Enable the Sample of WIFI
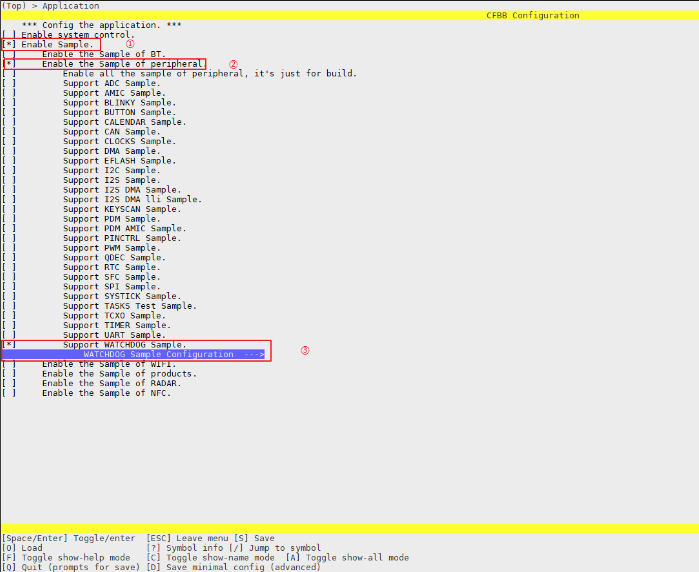The width and height of the screenshot is (699, 572). point(9,364)
